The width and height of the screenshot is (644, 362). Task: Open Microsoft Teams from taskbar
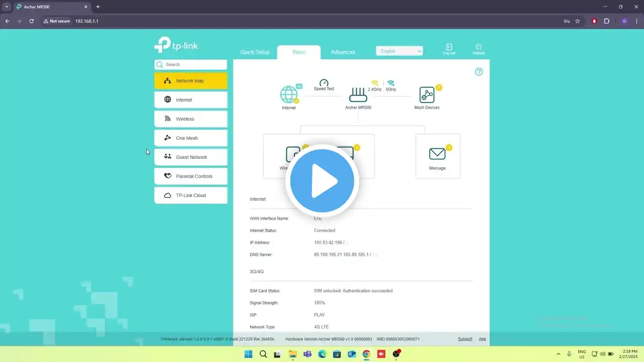pyautogui.click(x=307, y=354)
